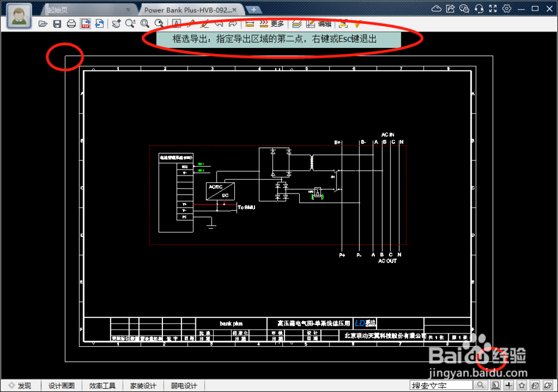Open the 更多 more tools menu
558x392 pixels.
[272, 24]
